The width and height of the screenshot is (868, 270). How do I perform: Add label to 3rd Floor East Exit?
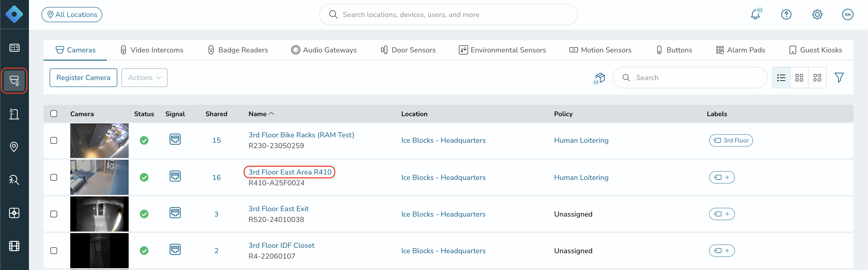pyautogui.click(x=722, y=214)
